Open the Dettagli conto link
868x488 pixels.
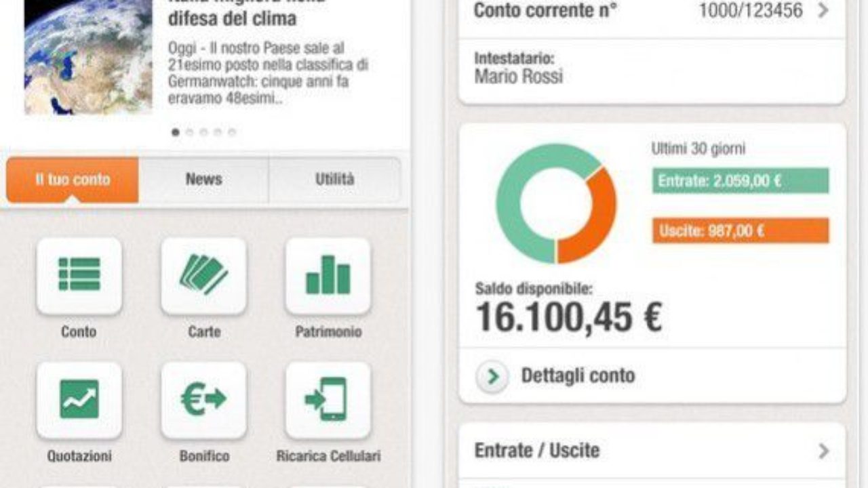[578, 375]
